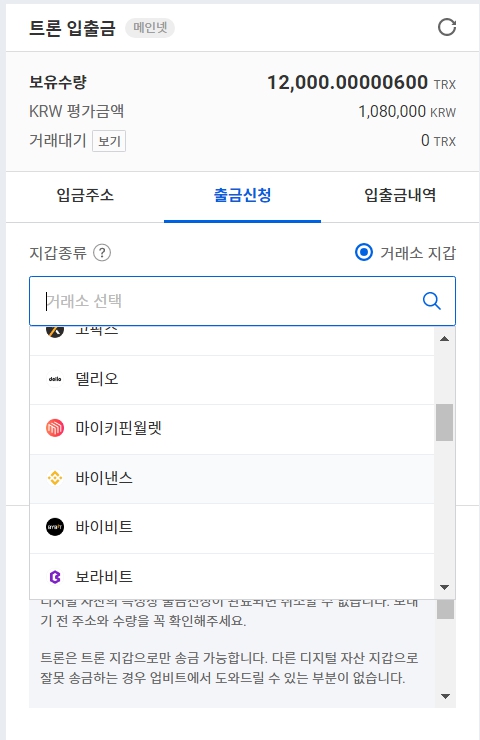Choose 바이낸스 from the exchange list

(x=232, y=479)
